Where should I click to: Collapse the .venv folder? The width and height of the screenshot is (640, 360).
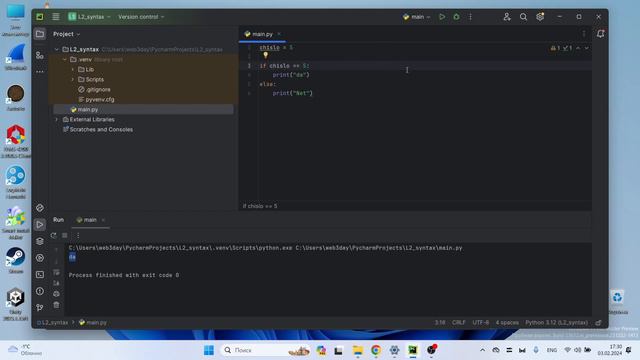[65, 60]
